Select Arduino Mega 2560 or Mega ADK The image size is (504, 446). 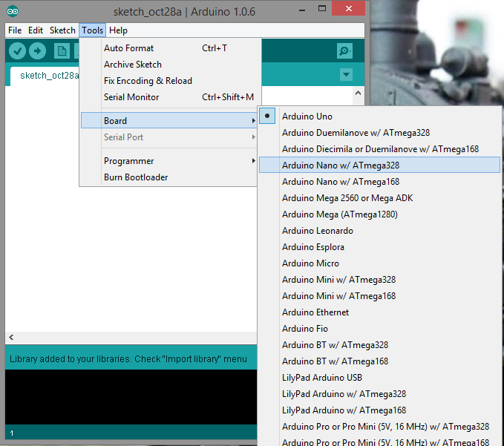click(x=379, y=198)
